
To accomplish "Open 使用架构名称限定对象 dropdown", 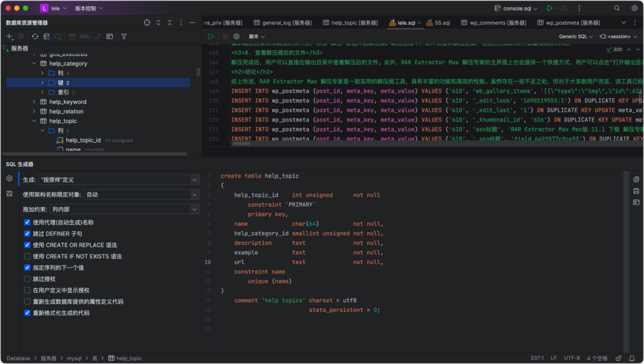I will click(142, 195).
